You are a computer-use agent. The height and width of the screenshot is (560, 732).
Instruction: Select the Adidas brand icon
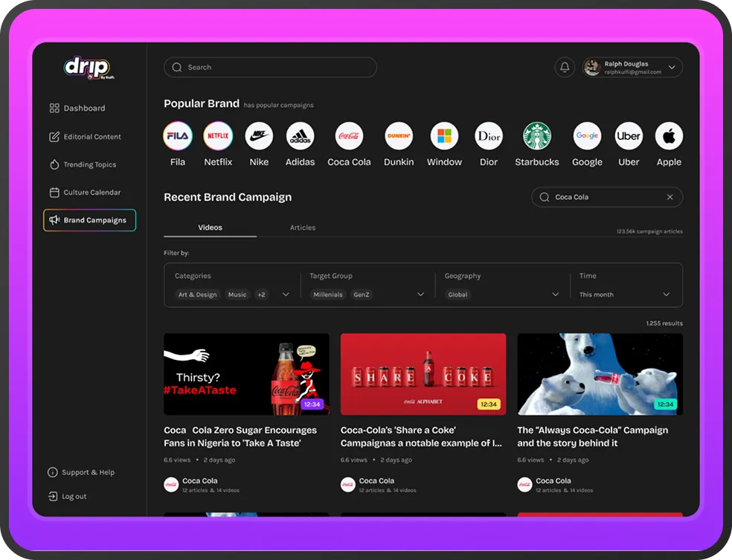[x=300, y=136]
